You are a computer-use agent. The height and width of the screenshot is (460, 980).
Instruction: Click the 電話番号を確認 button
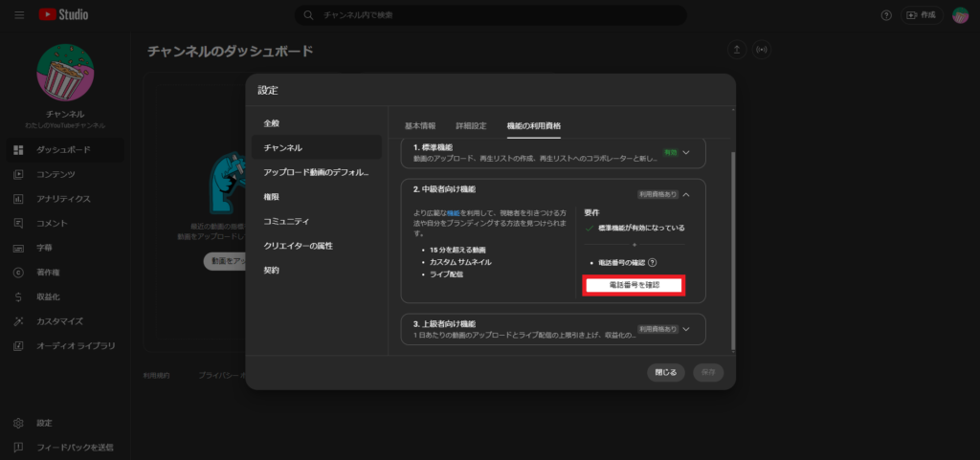pyautogui.click(x=635, y=285)
